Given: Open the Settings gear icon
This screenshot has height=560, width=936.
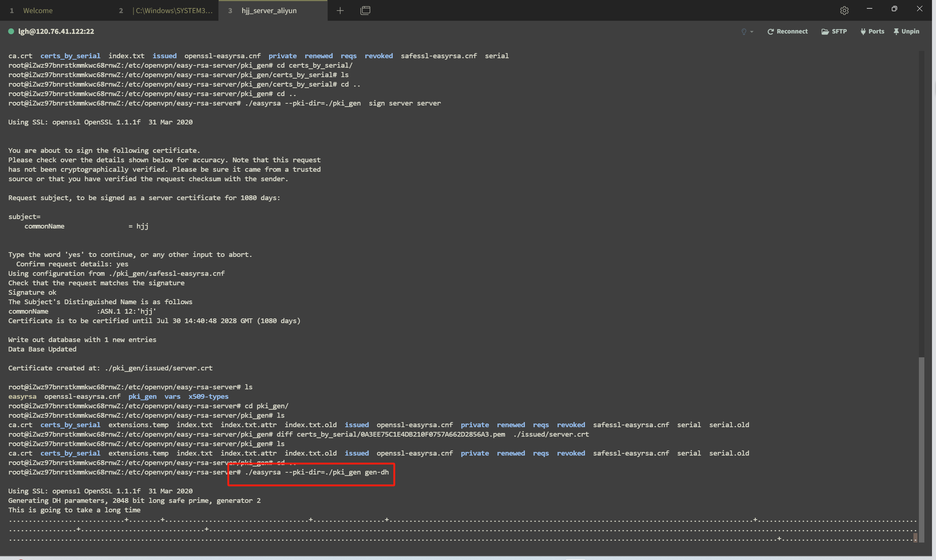Looking at the screenshot, I should pos(844,11).
